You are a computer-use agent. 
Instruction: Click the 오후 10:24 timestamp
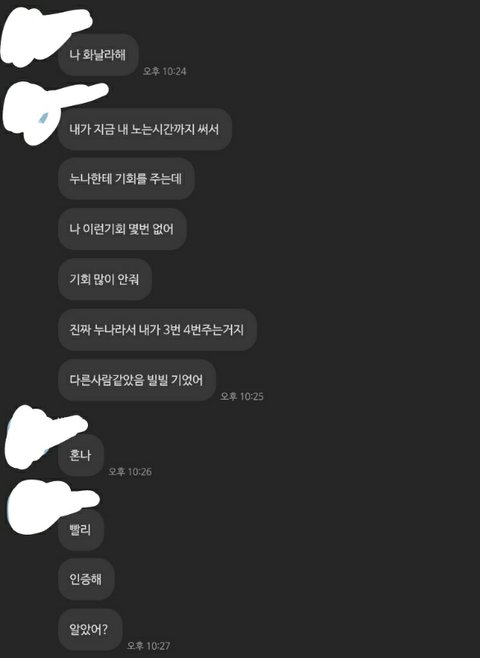(164, 71)
